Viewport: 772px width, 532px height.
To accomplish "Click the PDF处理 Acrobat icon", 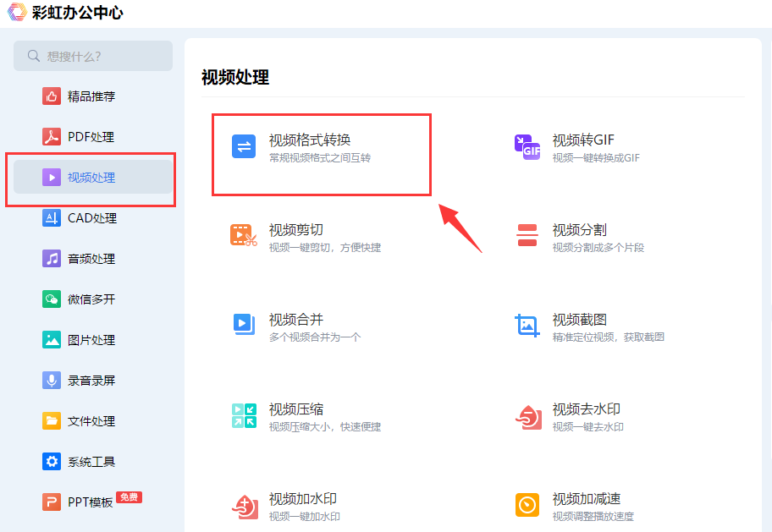I will tap(52, 137).
